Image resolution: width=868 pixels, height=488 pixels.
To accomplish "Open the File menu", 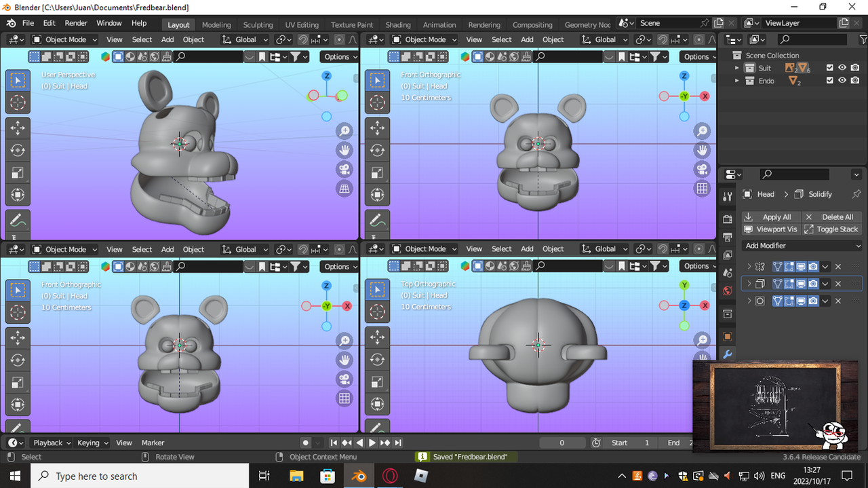I will 28,23.
